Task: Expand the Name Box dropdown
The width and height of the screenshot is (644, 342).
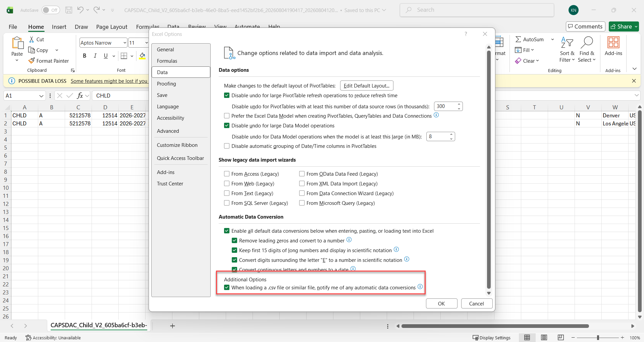Action: [41, 96]
